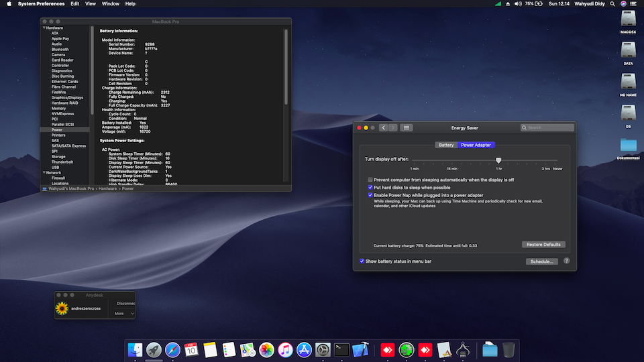Go forward in Energy Saver toolbar
This screenshot has height=362, width=644.
pyautogui.click(x=393, y=127)
